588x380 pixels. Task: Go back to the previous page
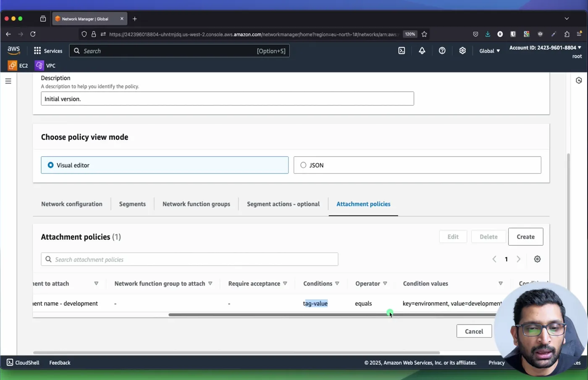coord(8,34)
